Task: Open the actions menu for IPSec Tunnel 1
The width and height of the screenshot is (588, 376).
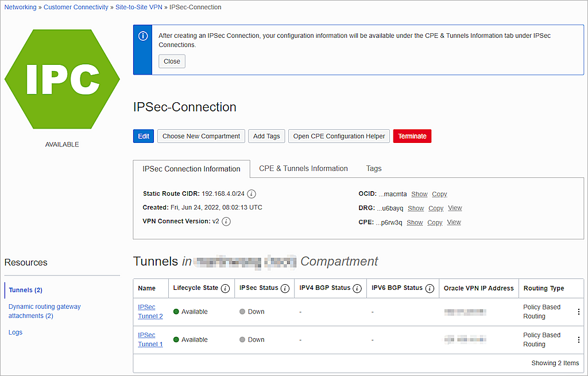Action: (x=578, y=339)
